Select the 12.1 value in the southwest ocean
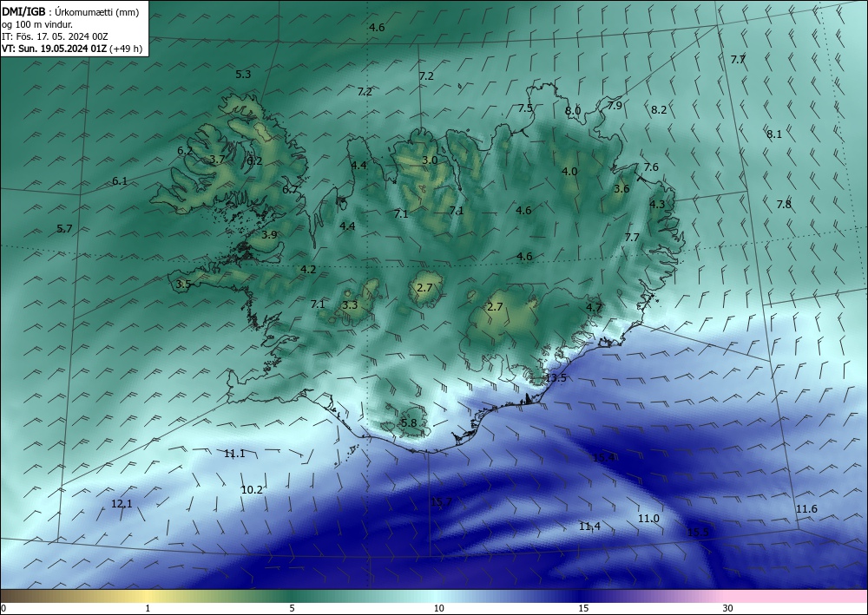This screenshot has width=868, height=615. pos(122,504)
